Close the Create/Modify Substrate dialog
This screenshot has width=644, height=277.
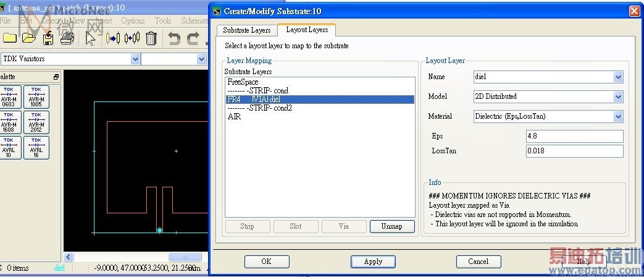point(634,11)
